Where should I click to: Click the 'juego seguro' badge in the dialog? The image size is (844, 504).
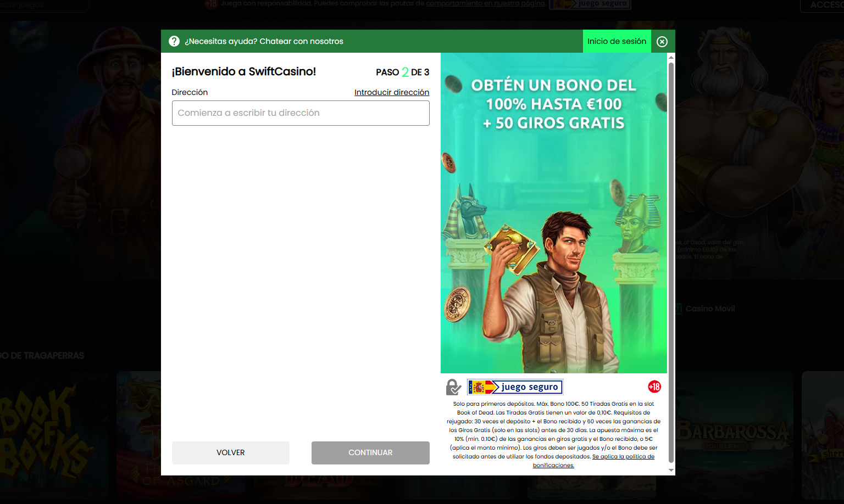(x=515, y=387)
